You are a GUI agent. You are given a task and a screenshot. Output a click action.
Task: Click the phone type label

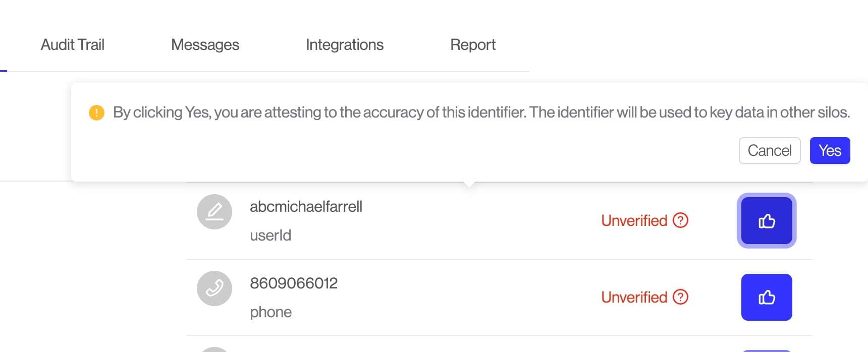pos(270,312)
